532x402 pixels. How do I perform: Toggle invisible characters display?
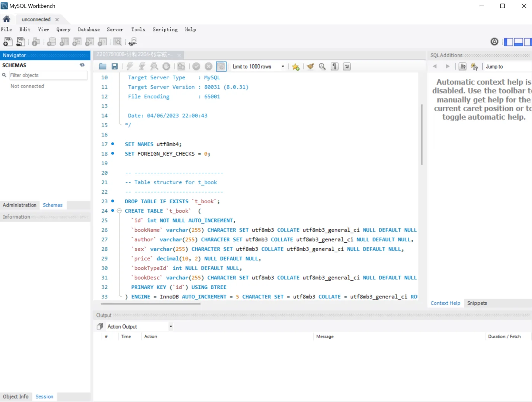tap(335, 67)
